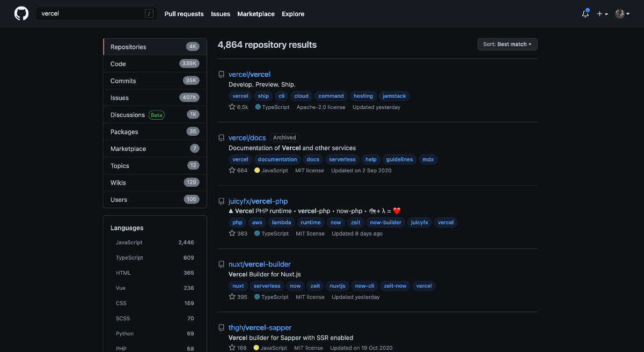The height and width of the screenshot is (352, 644).
Task: Select the Discussions Beta filter
Action: coord(155,115)
